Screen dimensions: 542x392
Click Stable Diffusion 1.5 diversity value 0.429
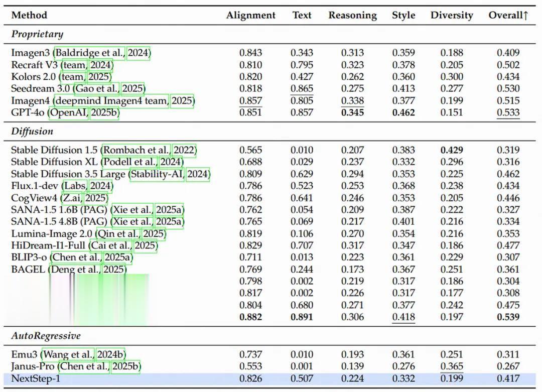click(452, 150)
